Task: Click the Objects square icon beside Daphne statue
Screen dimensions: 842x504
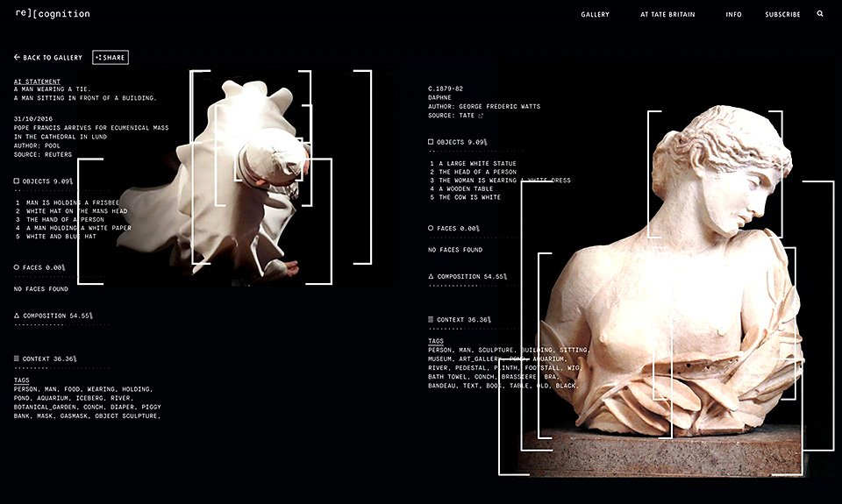Action: coord(430,142)
